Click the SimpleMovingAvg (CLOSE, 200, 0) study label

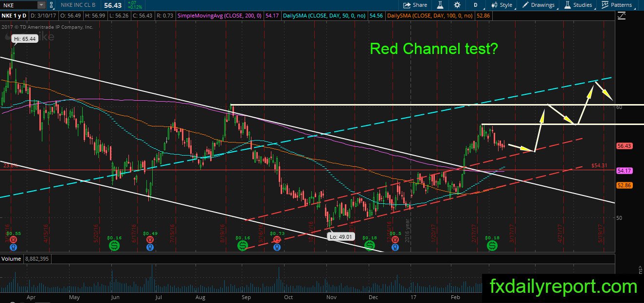click(220, 16)
